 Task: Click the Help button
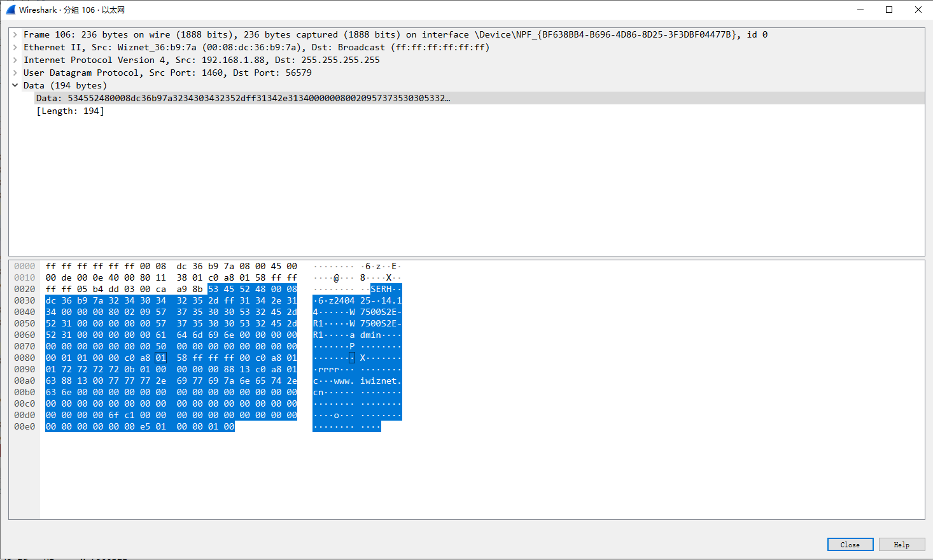(x=902, y=545)
